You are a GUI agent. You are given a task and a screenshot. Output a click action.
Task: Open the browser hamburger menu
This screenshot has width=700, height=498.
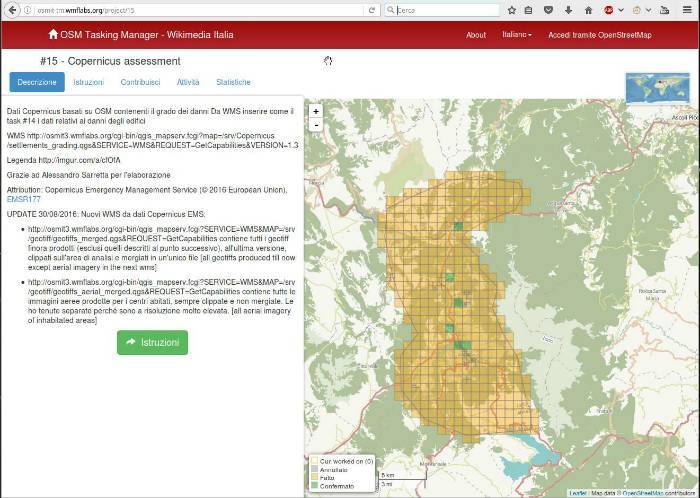688,10
